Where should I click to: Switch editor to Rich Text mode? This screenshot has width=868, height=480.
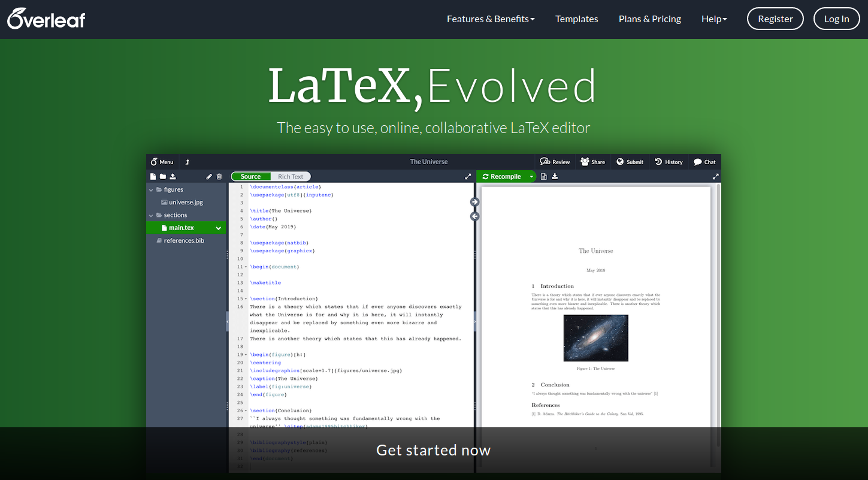point(291,176)
